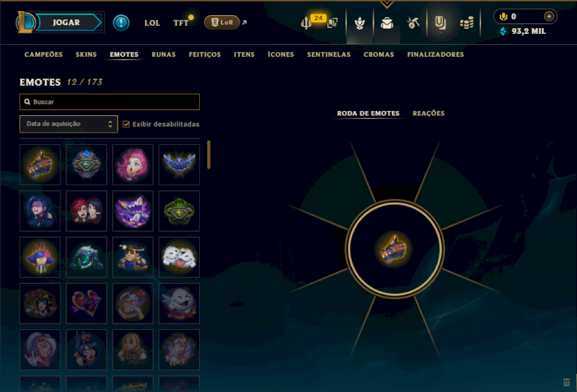Focus the Buscar emote search field
This screenshot has width=577, height=392.
[x=110, y=102]
